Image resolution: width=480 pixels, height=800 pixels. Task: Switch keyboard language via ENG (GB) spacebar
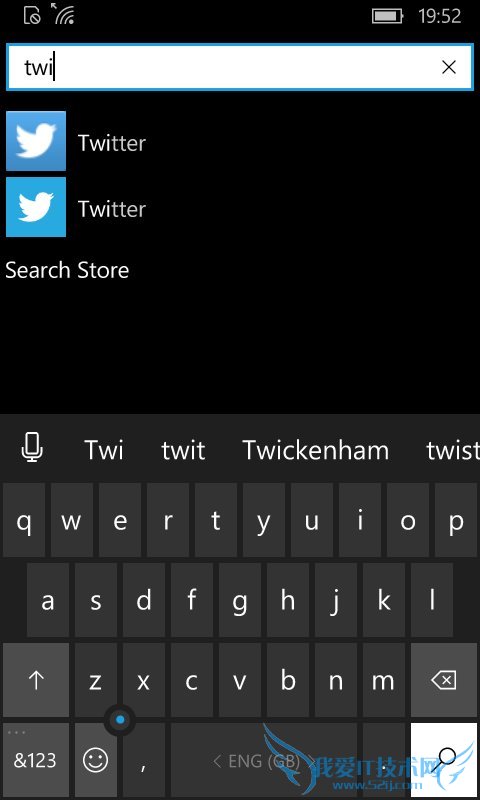click(264, 760)
